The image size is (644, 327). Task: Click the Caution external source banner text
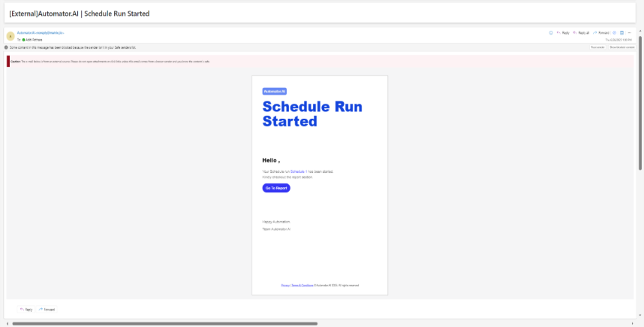pyautogui.click(x=110, y=62)
